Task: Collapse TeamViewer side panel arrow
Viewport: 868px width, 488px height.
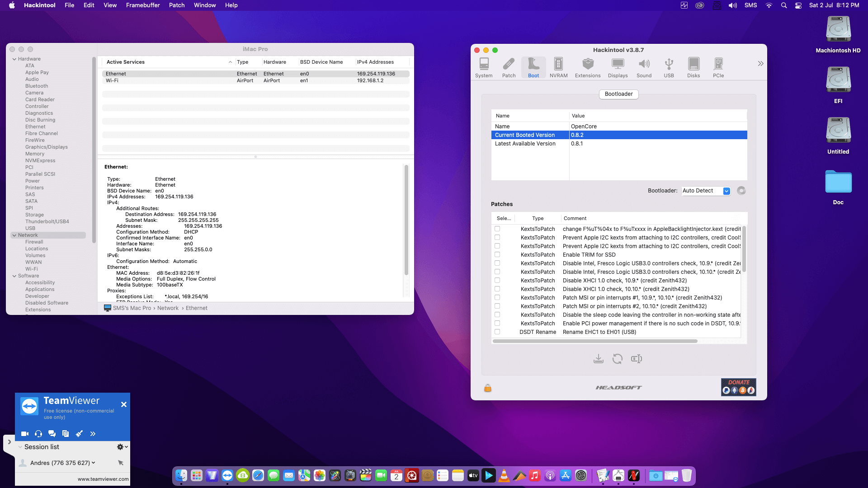Action: point(9,442)
